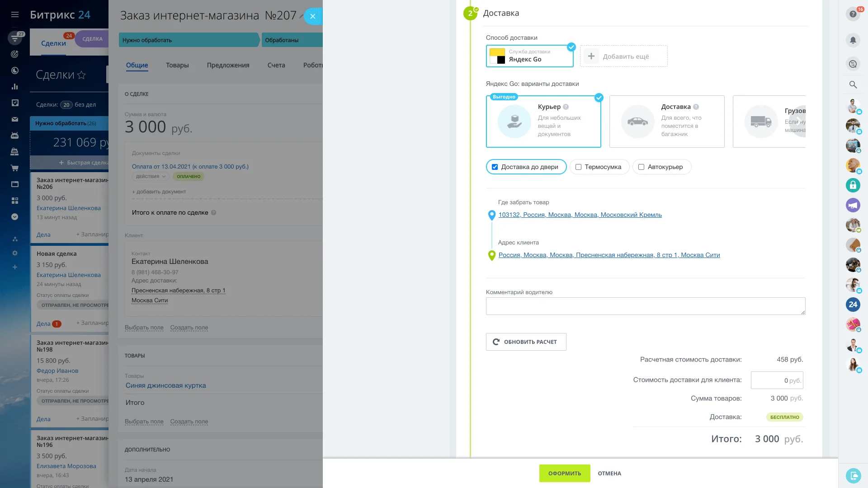The width and height of the screenshot is (868, 488).
Task: Click the notifications bell icon
Action: [853, 40]
